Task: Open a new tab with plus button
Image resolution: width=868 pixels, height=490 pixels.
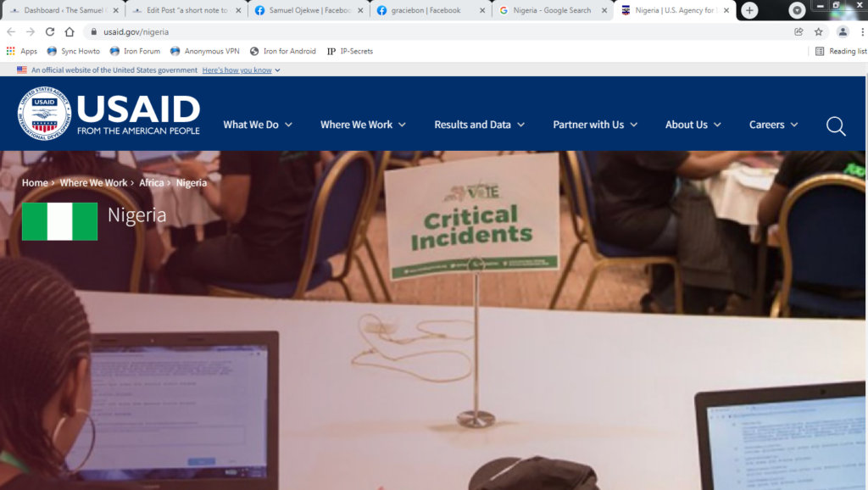Action: click(x=749, y=10)
